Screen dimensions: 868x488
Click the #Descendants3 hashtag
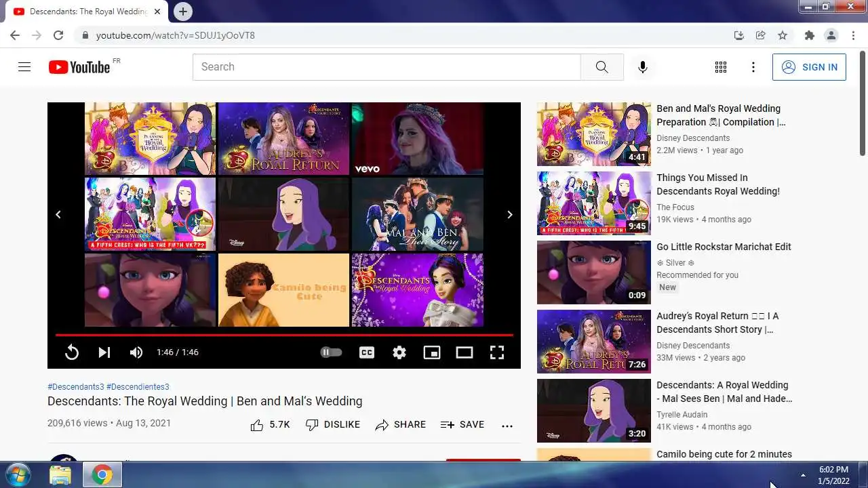click(x=76, y=386)
